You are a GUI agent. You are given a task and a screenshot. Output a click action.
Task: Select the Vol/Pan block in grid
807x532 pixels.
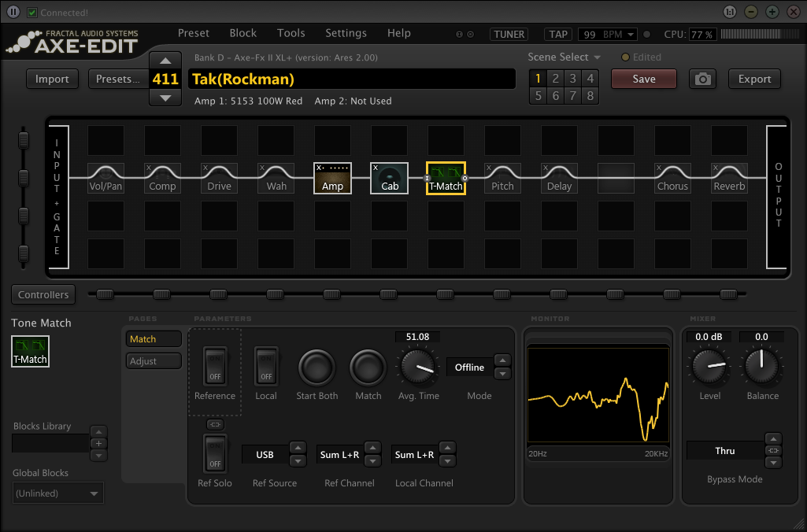click(106, 178)
